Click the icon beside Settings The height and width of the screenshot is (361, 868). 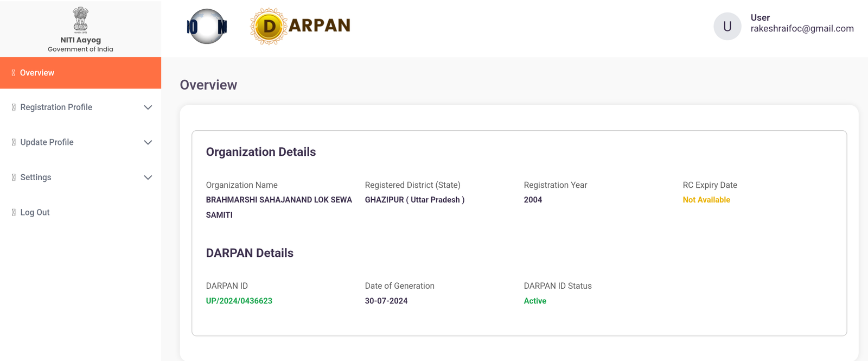(14, 178)
